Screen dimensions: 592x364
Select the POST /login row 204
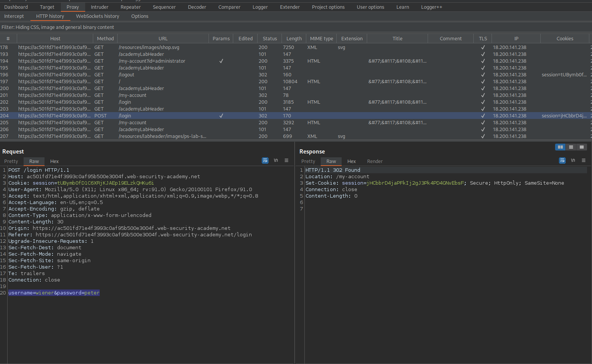pos(296,116)
